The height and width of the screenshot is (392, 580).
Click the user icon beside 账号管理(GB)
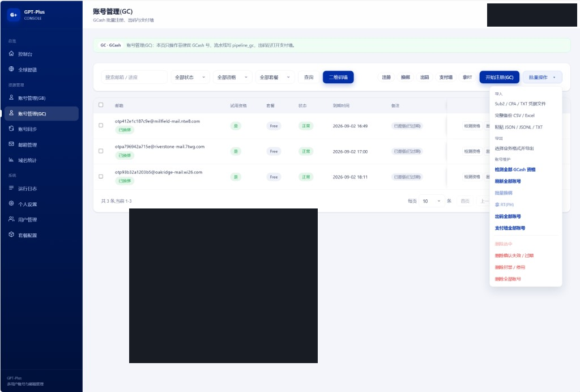[11, 97]
